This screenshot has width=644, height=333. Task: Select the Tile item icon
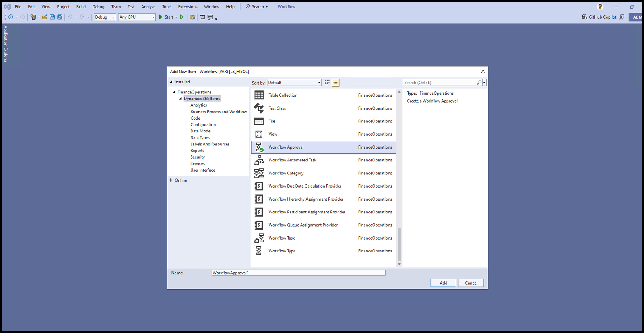click(x=259, y=121)
